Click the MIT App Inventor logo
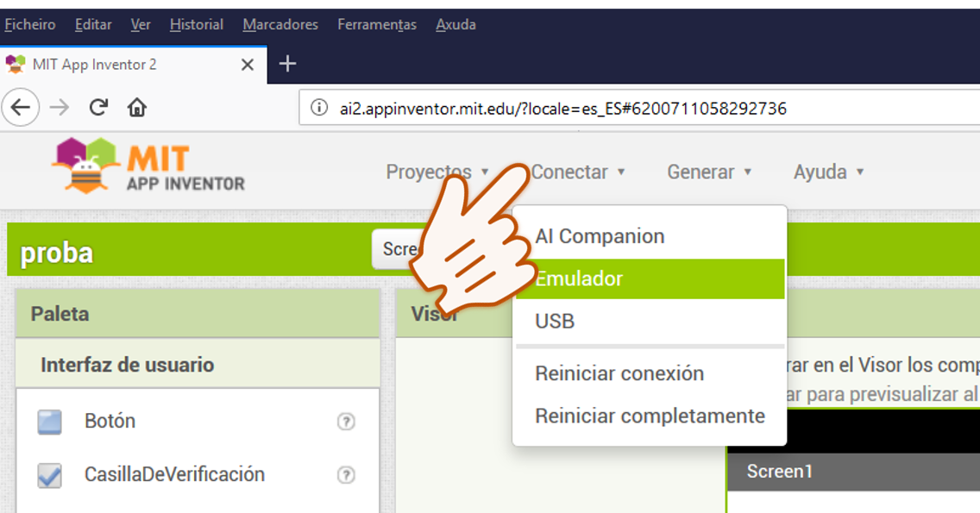980x513 pixels. 148,166
